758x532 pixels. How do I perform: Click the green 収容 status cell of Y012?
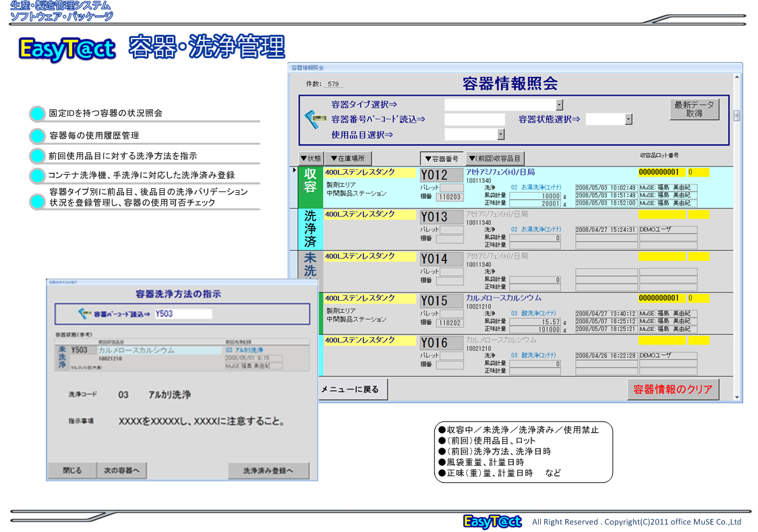click(310, 187)
